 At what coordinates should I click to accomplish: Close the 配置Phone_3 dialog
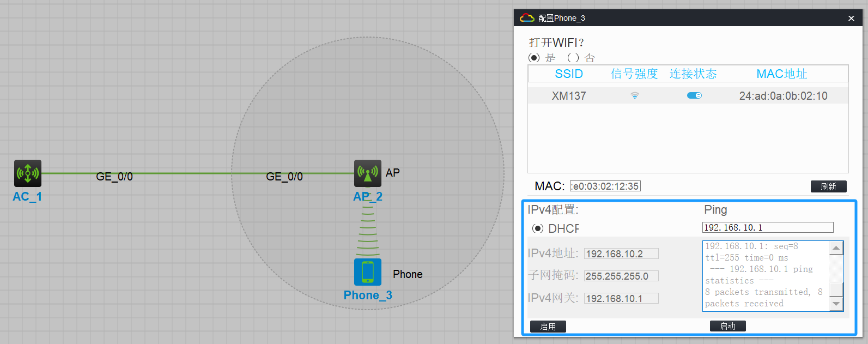pos(851,19)
